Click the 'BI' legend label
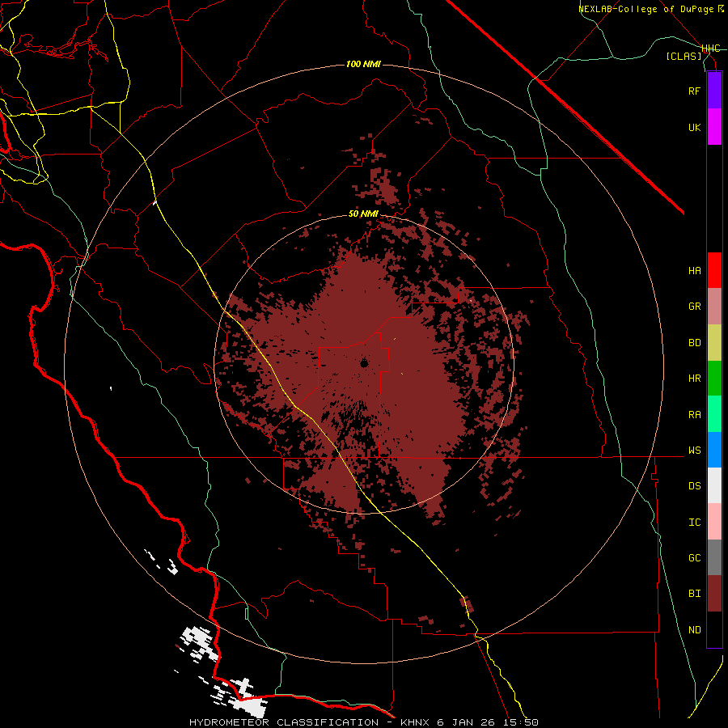This screenshot has height=728, width=728. (694, 594)
